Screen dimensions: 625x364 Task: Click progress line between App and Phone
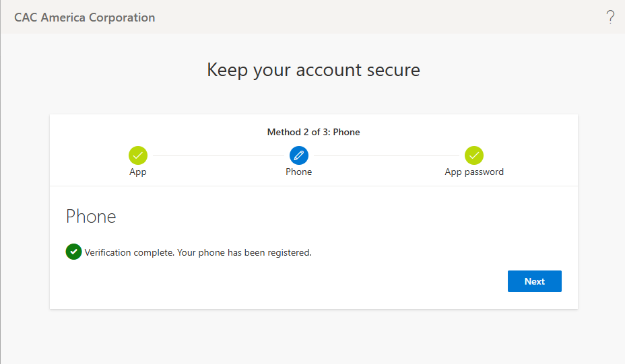[218, 155]
